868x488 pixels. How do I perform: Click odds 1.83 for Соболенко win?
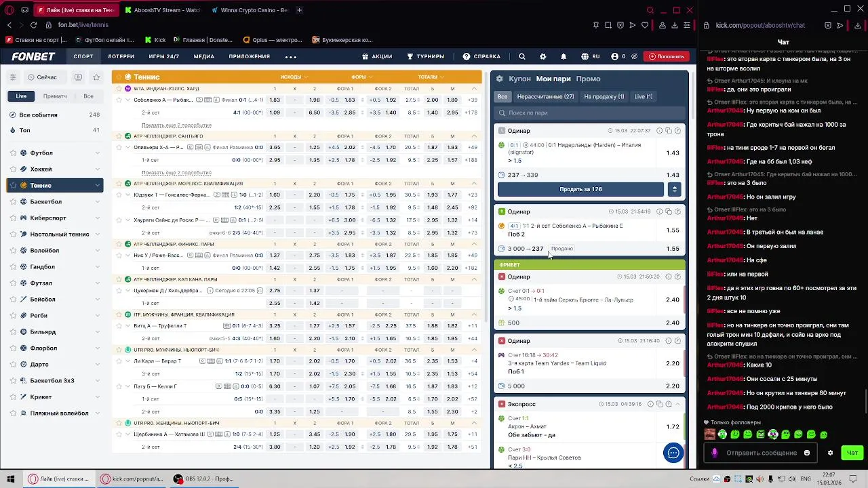click(x=275, y=100)
